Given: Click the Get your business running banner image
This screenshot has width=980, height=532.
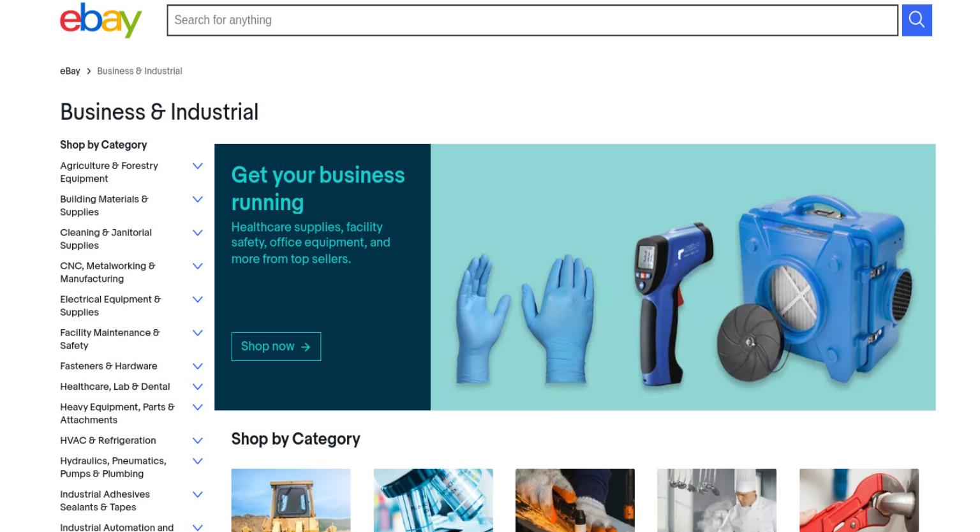Looking at the screenshot, I should pyautogui.click(x=683, y=277).
